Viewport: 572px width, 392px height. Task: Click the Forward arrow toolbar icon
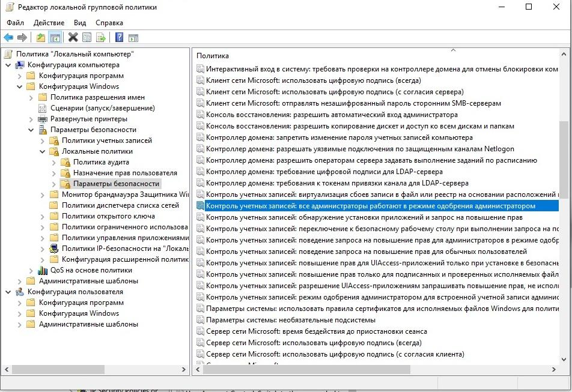pos(22,38)
